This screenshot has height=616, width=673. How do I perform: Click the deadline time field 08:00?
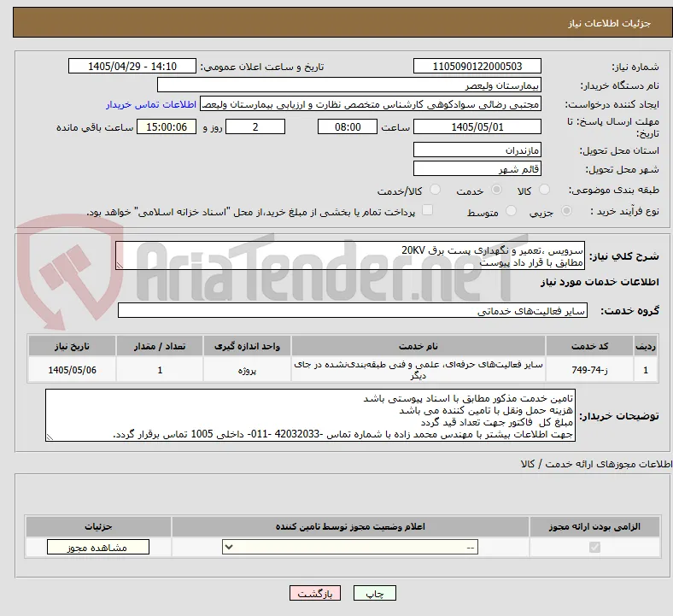pos(348,127)
